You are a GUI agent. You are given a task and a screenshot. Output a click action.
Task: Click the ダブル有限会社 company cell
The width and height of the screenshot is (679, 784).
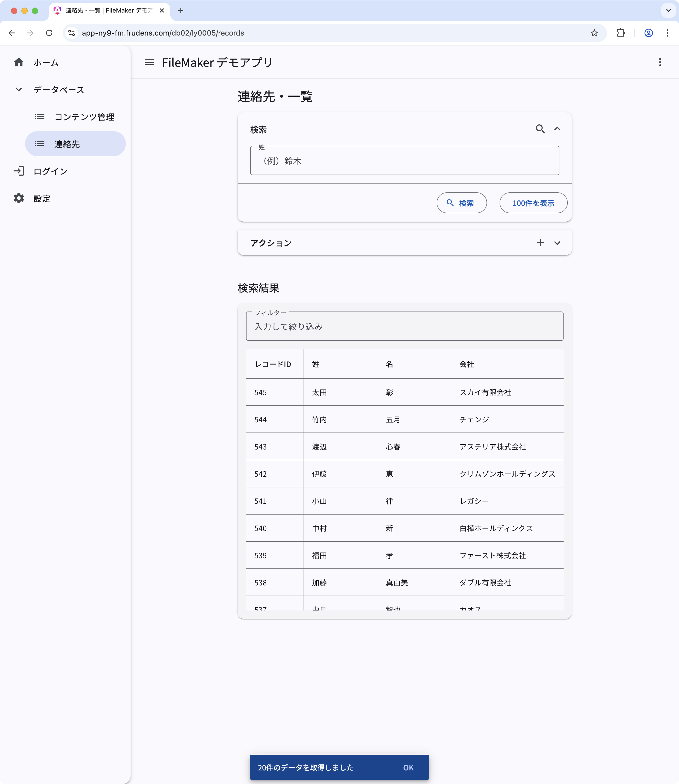tap(485, 583)
